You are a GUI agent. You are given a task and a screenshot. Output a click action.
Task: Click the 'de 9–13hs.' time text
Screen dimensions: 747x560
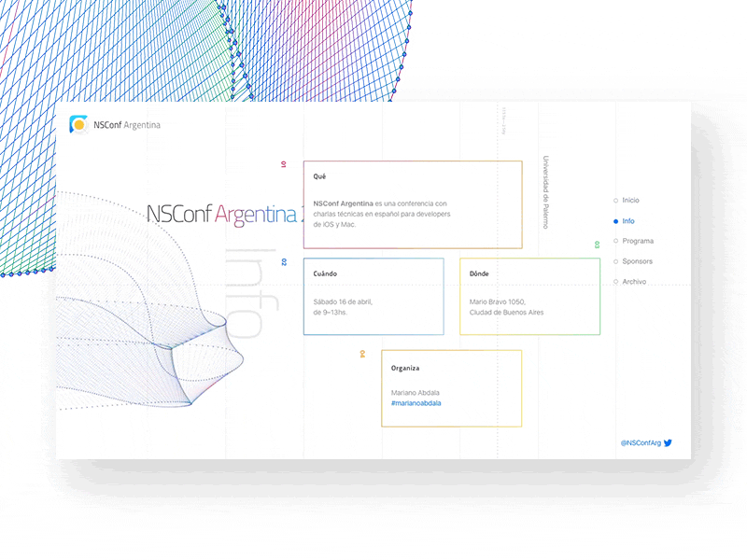[x=331, y=313]
